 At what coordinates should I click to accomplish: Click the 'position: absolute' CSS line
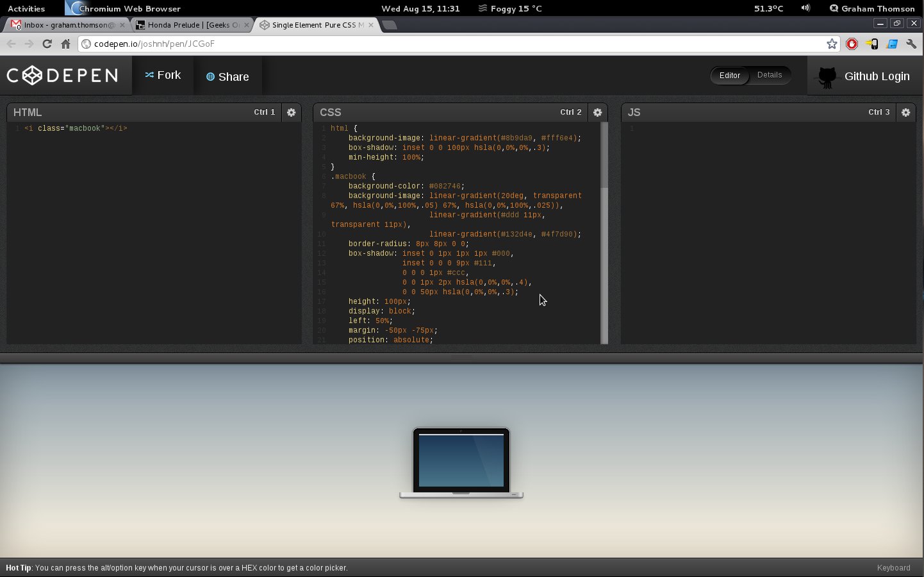pos(391,340)
